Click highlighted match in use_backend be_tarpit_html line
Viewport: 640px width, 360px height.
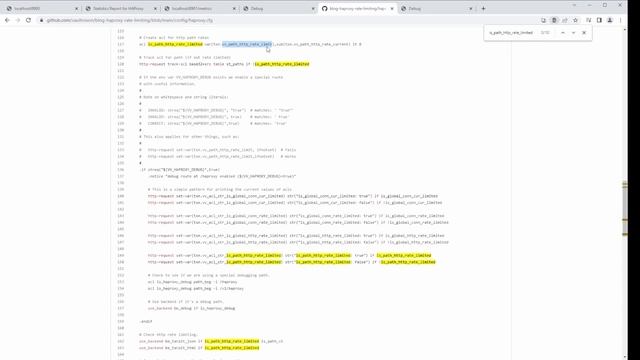click(232, 348)
